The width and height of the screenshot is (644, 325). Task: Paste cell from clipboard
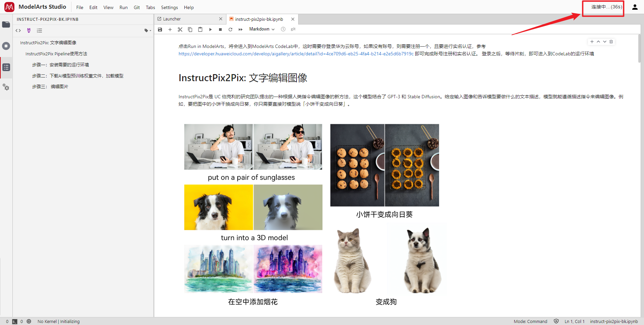point(200,30)
